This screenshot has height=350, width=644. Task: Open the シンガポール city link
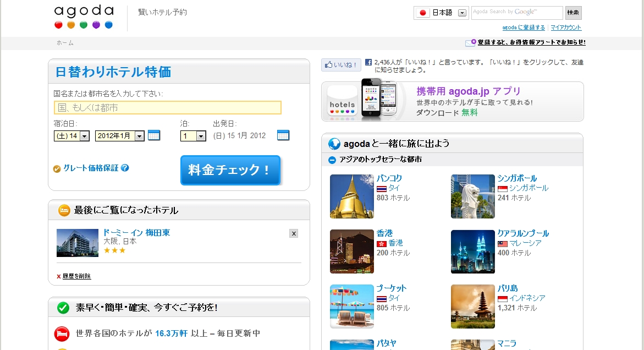coord(518,178)
